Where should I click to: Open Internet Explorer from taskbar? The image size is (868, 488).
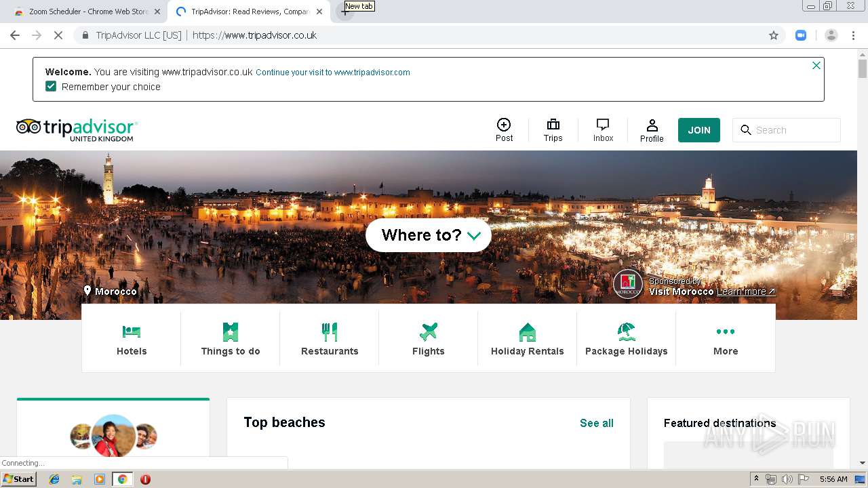(x=54, y=479)
